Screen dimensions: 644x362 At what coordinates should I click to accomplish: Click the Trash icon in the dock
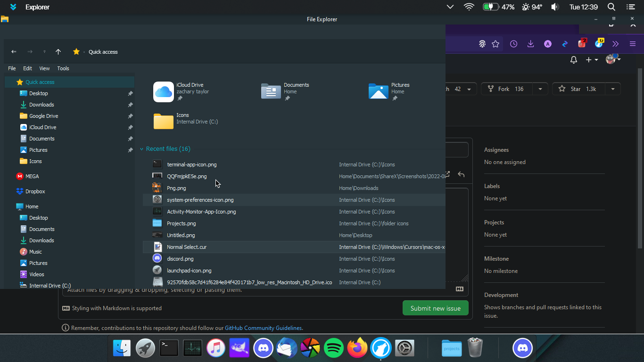pos(475,348)
